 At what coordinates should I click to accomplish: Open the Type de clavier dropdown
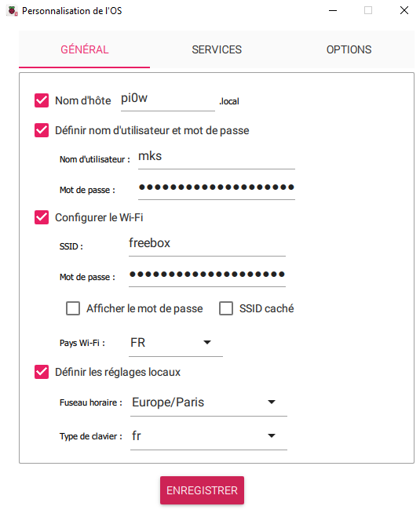(x=209, y=436)
